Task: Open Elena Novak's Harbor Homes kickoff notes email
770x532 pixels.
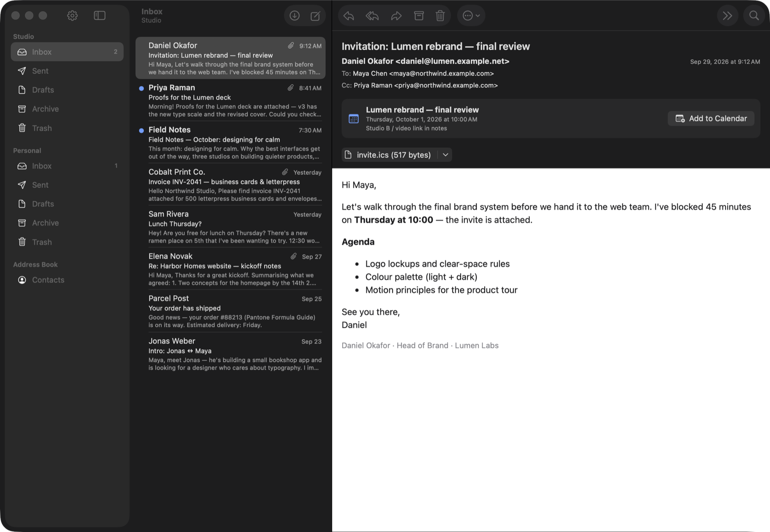Action: coord(231,269)
